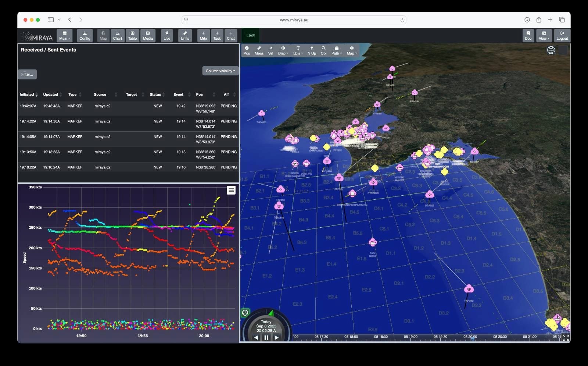Sort the table by Source column

click(105, 95)
